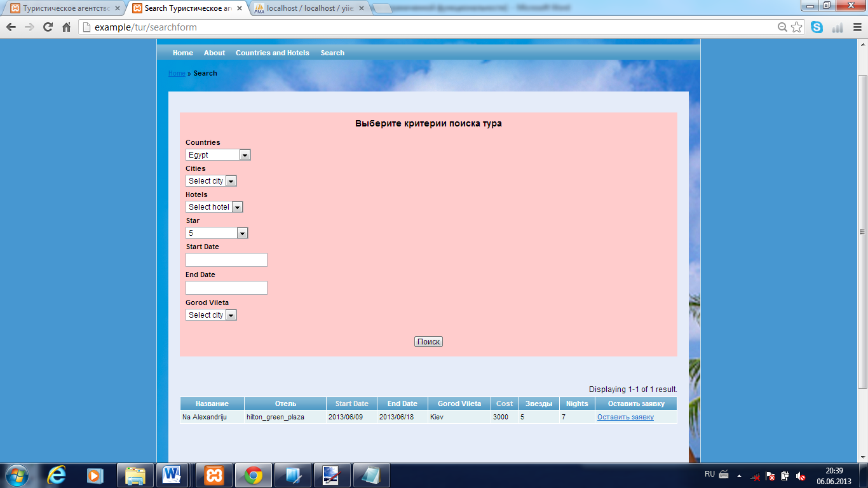Click the power/battery tray icon
The width and height of the screenshot is (868, 488).
click(x=785, y=476)
